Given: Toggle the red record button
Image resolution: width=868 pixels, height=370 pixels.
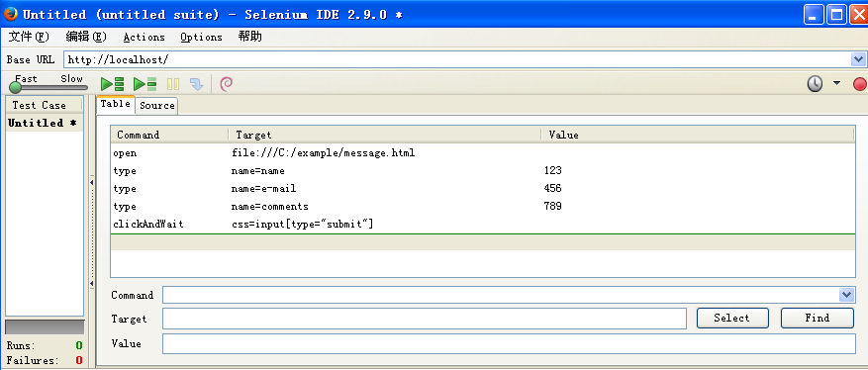Looking at the screenshot, I should (860, 84).
